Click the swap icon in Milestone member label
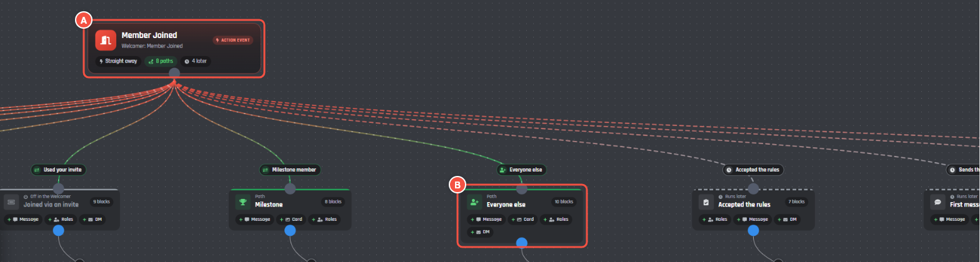 click(266, 170)
